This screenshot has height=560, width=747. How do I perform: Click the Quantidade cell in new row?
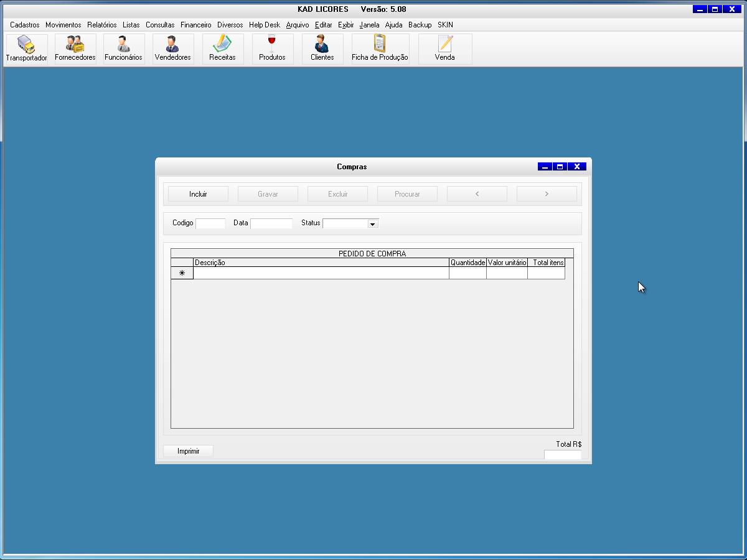(467, 273)
